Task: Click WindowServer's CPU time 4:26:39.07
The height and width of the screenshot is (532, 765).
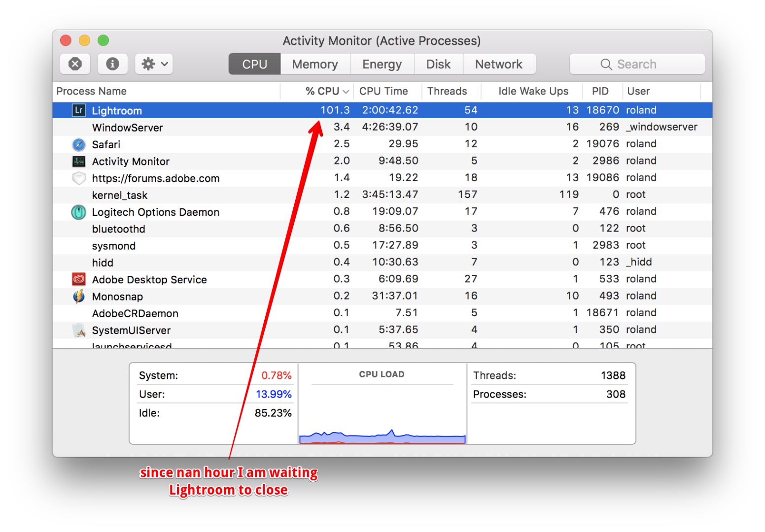Action: (390, 127)
